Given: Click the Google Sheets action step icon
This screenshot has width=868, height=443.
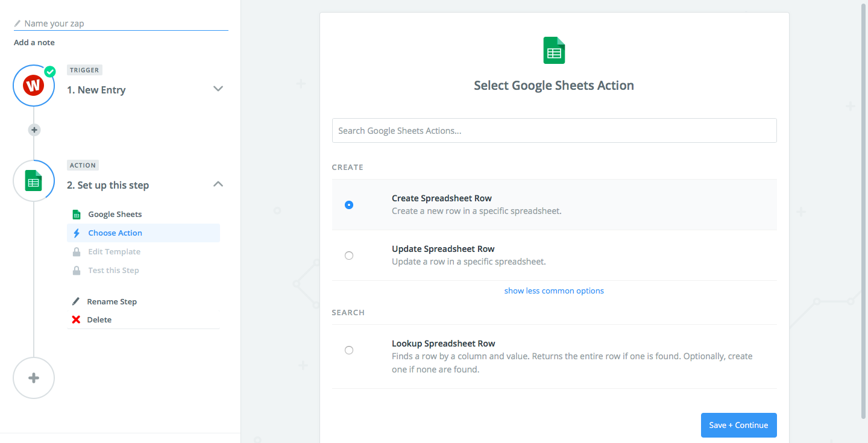Looking at the screenshot, I should coord(34,181).
